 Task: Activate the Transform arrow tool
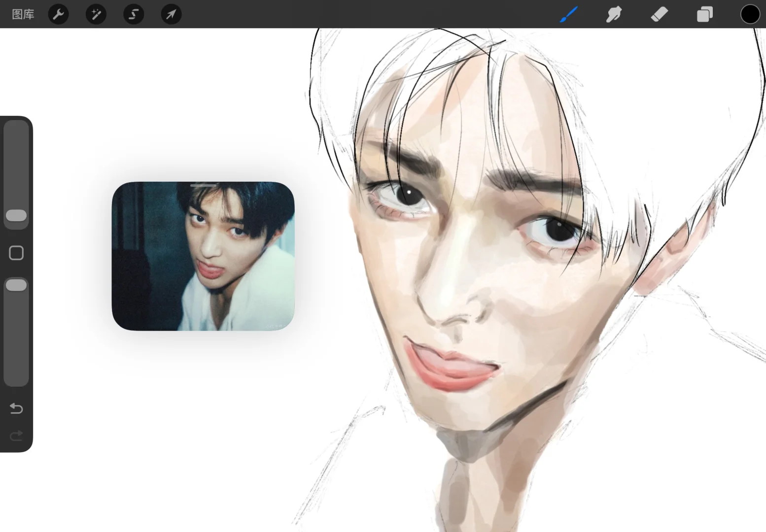coord(171,14)
